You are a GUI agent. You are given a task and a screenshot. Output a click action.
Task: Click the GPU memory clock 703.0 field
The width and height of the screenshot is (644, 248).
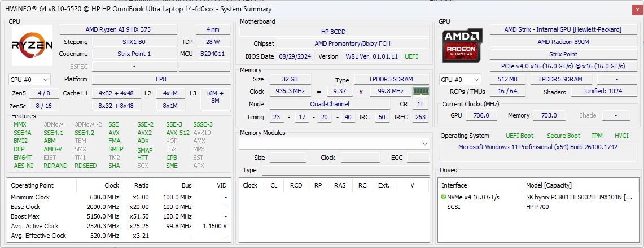pos(549,116)
